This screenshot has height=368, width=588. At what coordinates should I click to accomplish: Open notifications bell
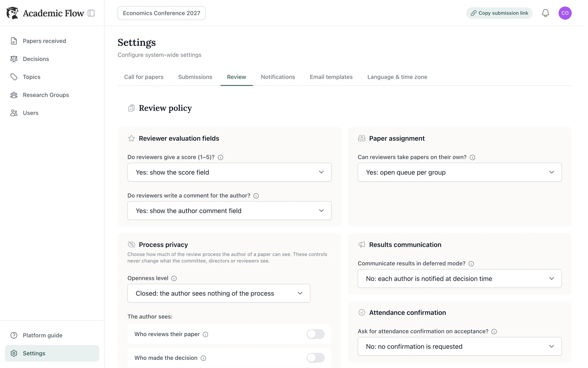coord(545,13)
